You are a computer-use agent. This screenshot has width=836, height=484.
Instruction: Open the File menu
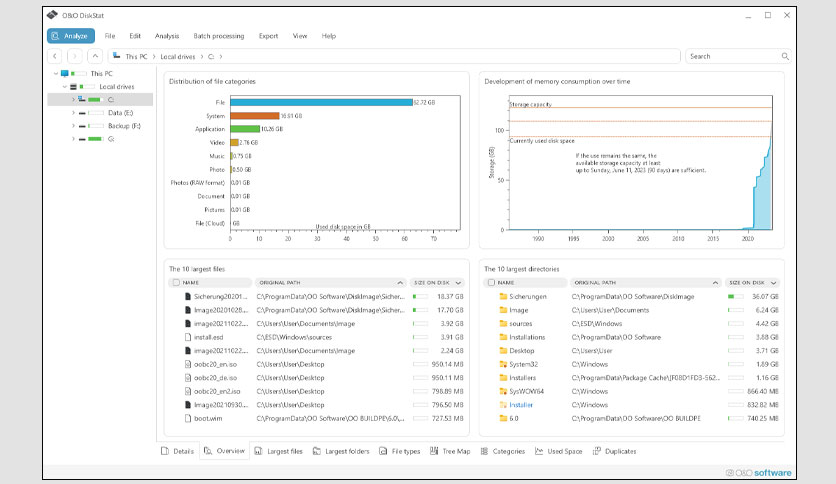[110, 36]
